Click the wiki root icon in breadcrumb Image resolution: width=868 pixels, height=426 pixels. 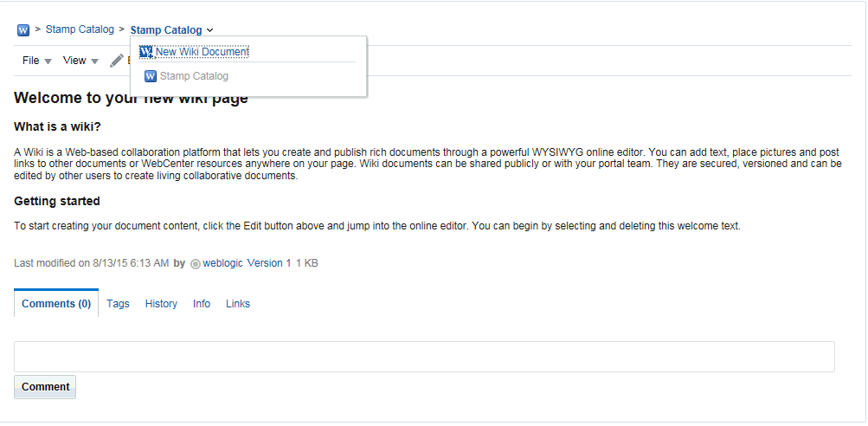coord(23,30)
